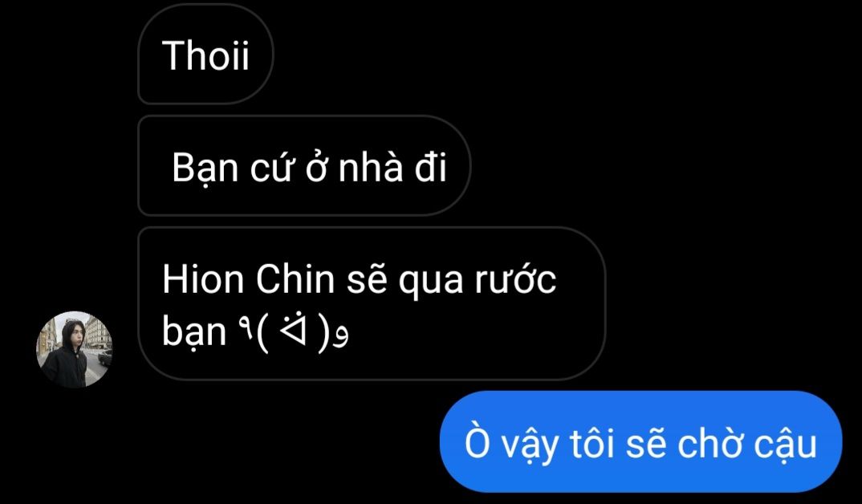
Task: Click capitalized "Bạn" starting the second message
Action: coord(205,169)
